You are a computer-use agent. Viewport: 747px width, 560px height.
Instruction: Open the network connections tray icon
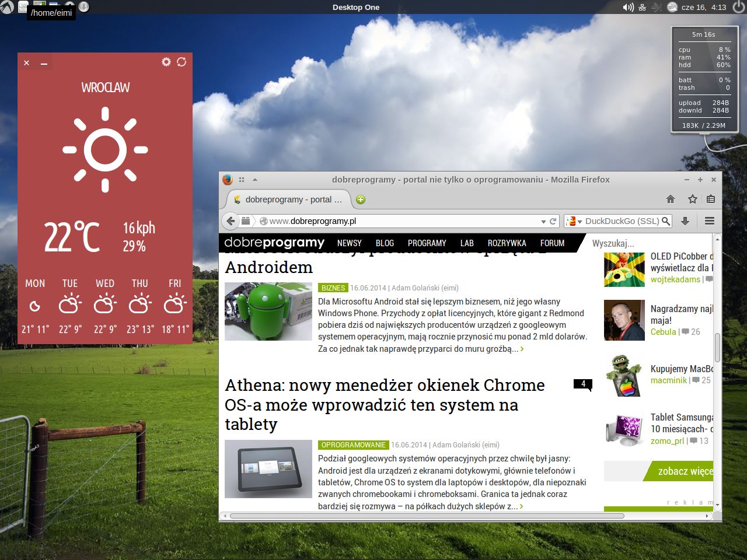642,7
